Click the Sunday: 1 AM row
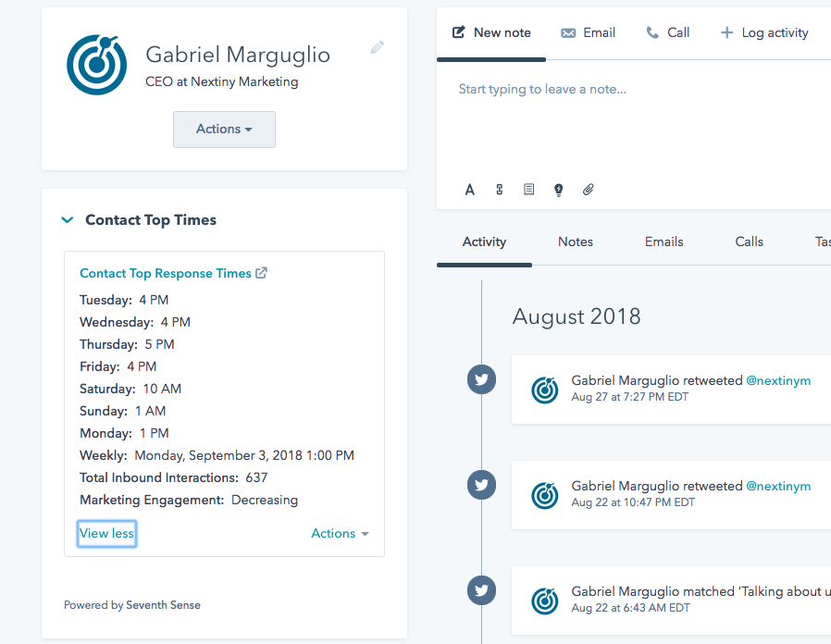Image resolution: width=831 pixels, height=644 pixels. point(123,412)
